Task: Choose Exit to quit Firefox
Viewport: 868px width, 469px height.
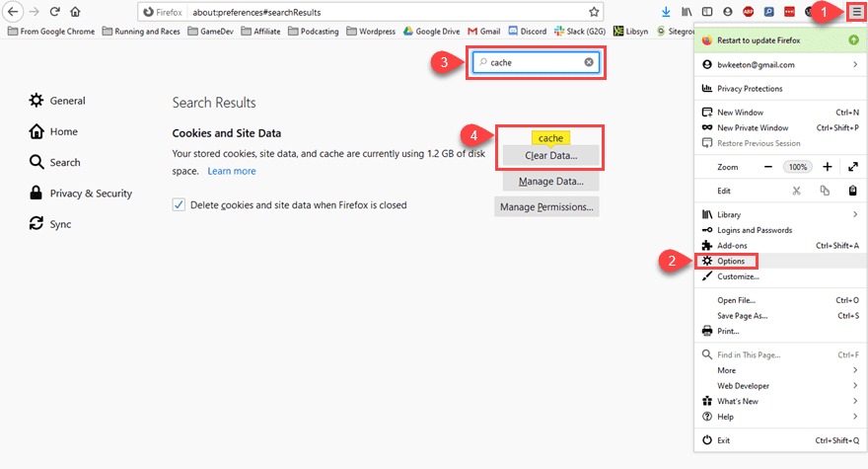Action: pos(780,440)
